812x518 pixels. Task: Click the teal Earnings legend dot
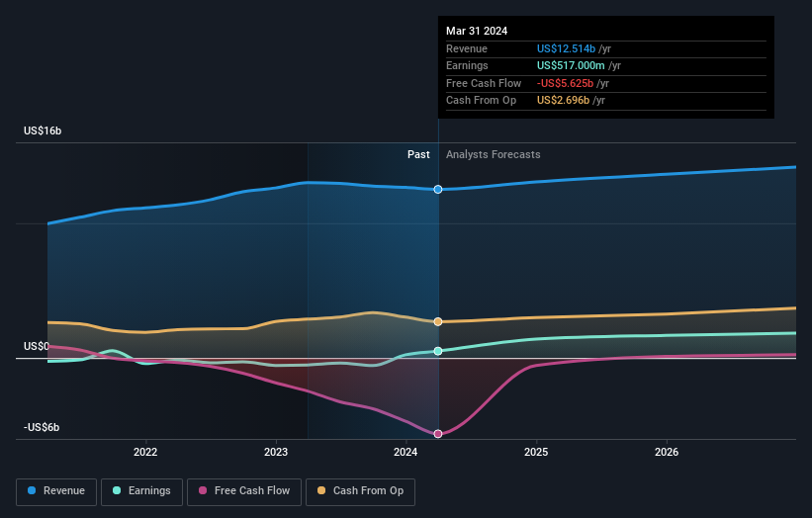coord(117,490)
